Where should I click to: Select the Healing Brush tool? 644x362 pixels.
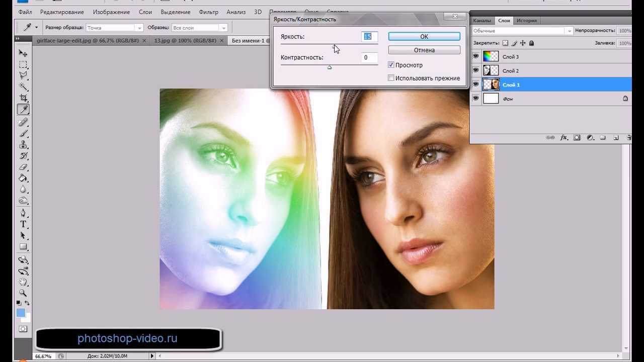coord(23,122)
